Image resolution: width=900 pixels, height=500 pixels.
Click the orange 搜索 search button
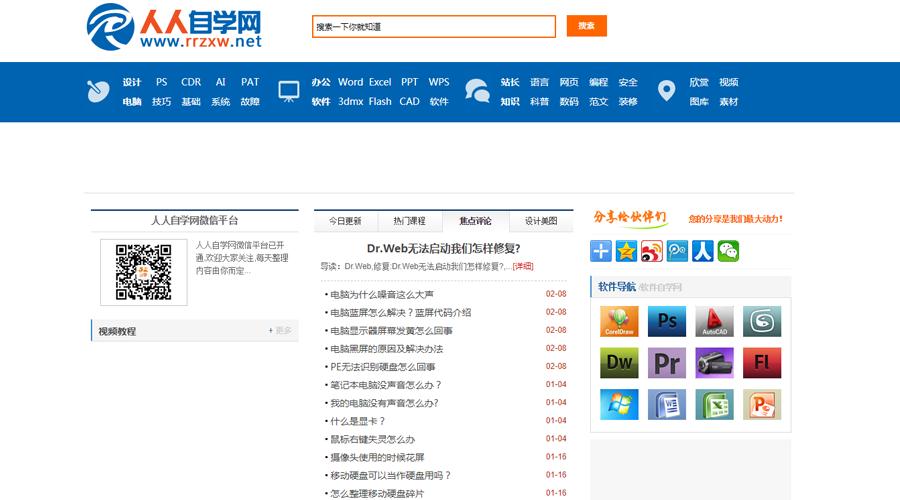tap(587, 26)
